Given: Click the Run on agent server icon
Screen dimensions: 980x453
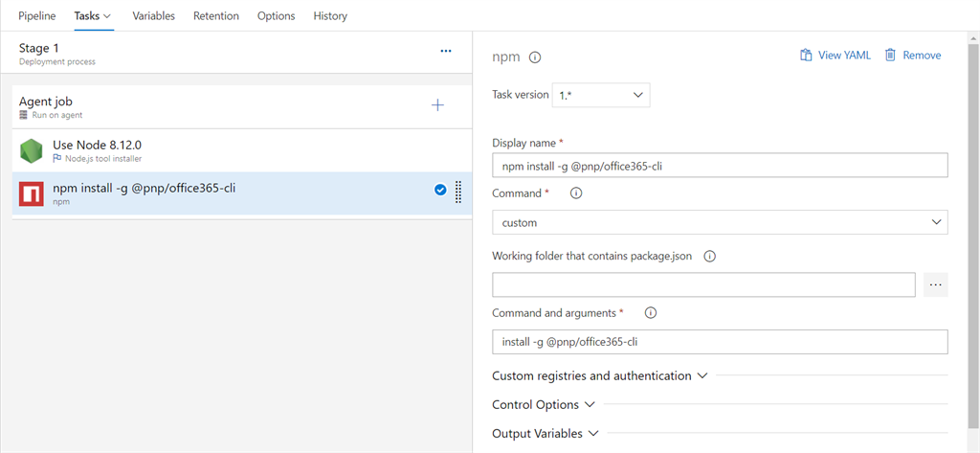Looking at the screenshot, I should pyautogui.click(x=24, y=115).
